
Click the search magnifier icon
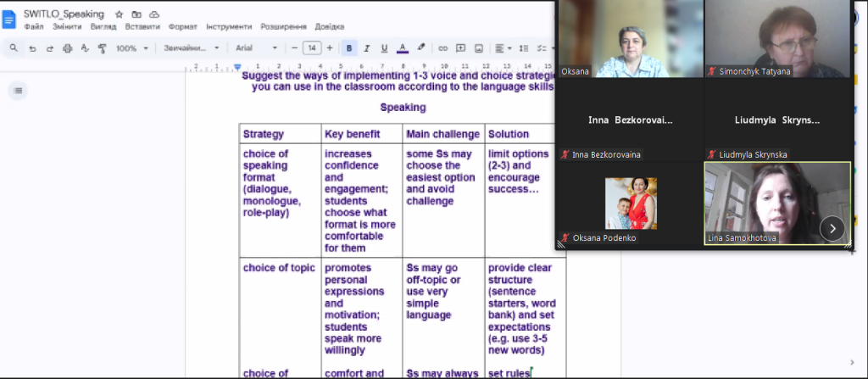pos(14,48)
